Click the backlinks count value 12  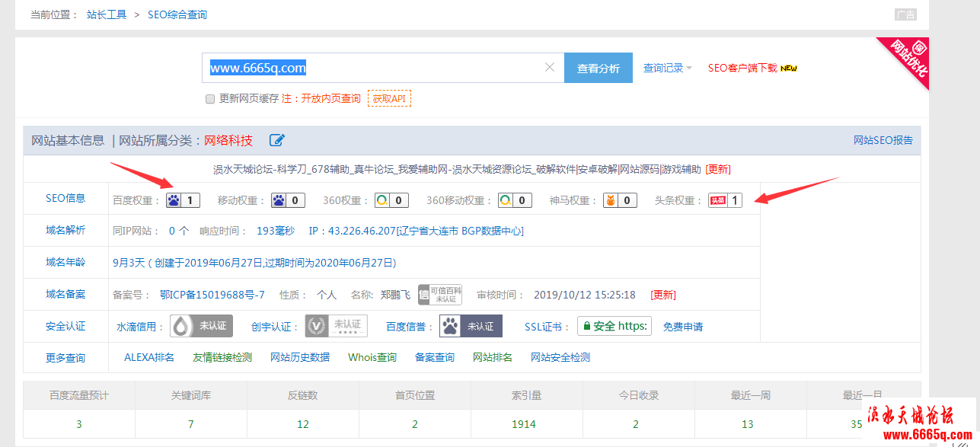[303, 424]
